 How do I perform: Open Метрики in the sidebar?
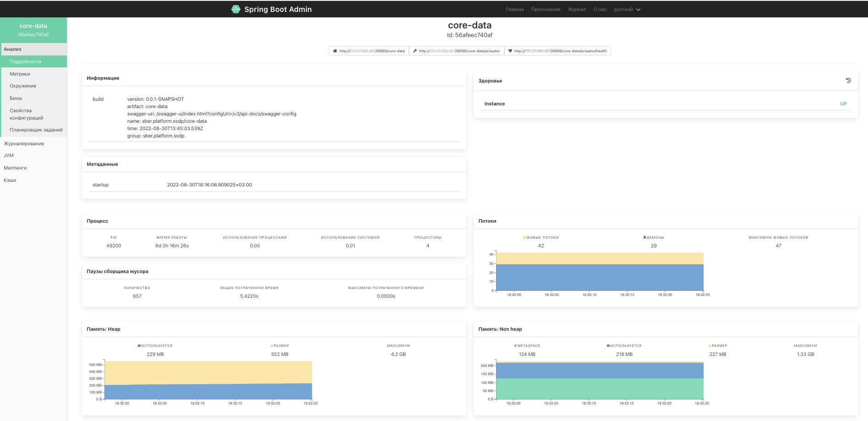click(x=33, y=74)
